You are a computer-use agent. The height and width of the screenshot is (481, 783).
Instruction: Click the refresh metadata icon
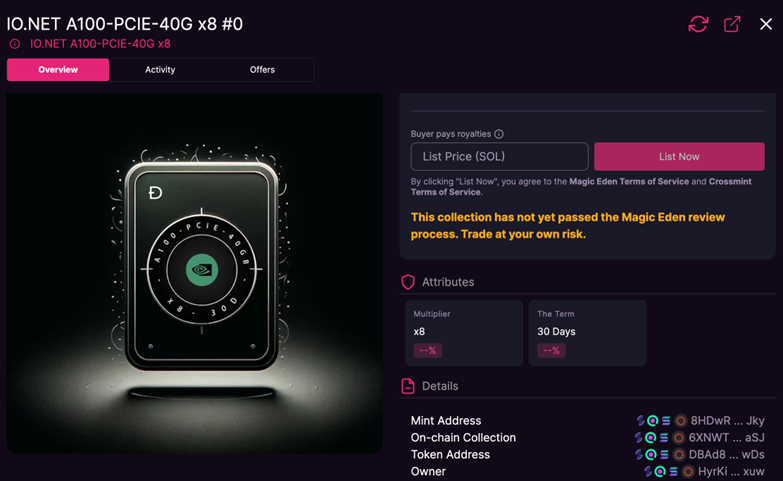point(698,24)
